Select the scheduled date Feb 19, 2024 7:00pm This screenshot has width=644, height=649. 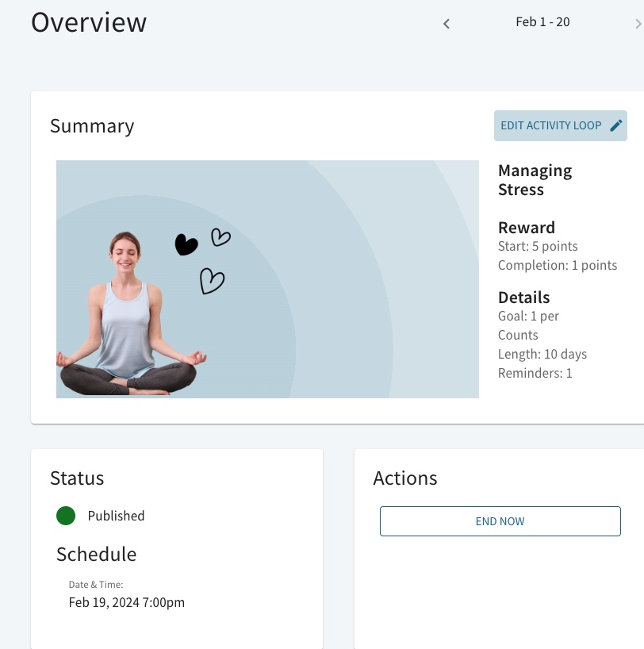click(127, 602)
